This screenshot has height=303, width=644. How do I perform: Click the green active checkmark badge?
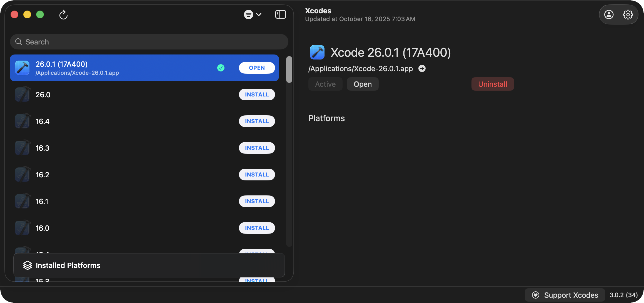pos(221,68)
